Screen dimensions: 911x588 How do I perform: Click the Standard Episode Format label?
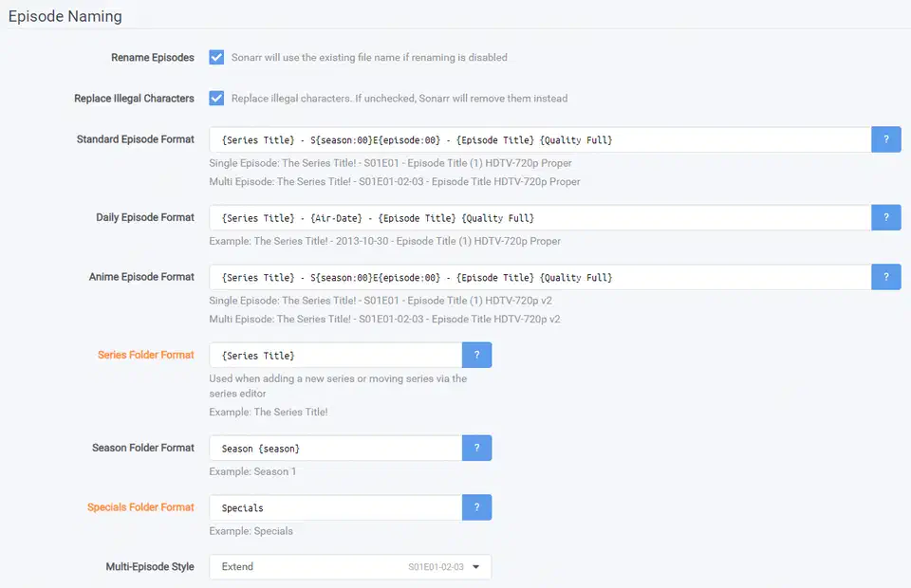[x=136, y=139]
